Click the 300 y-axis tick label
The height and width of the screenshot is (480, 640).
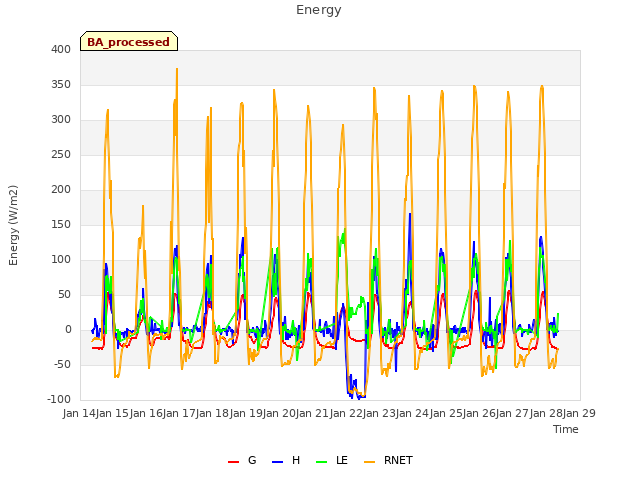click(61, 120)
